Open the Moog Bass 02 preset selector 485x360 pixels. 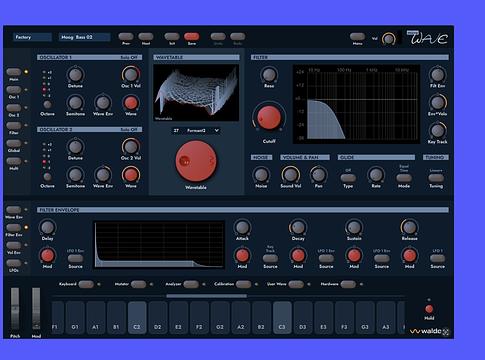[x=84, y=37]
